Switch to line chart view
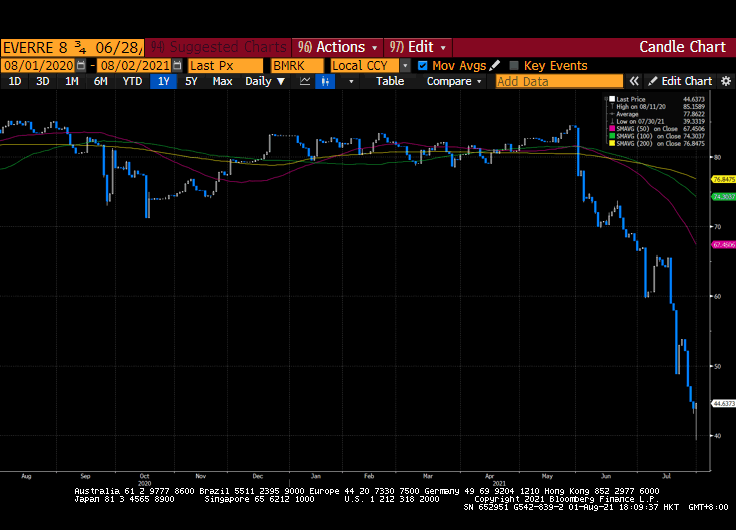This screenshot has width=736, height=530. (305, 81)
